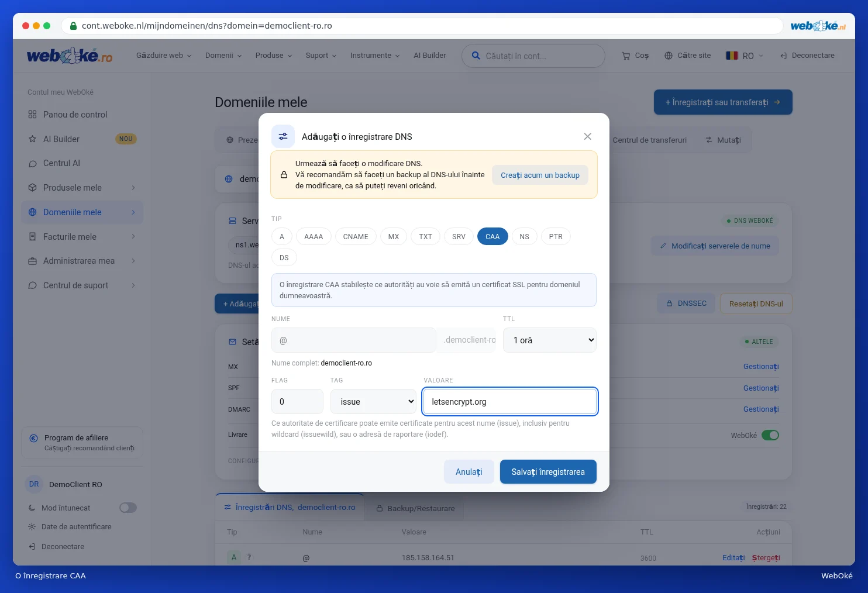
Task: Click the Centrul de suport bubble icon
Action: click(32, 285)
